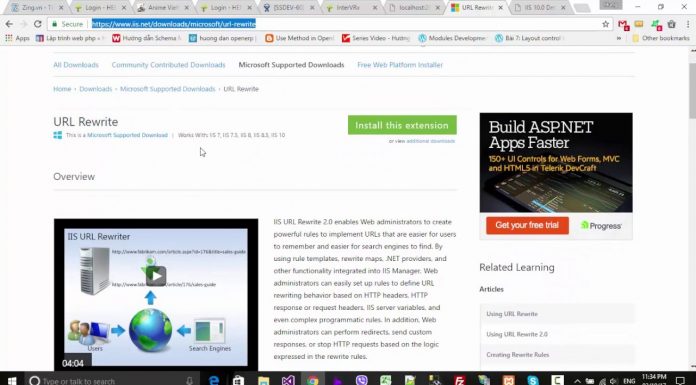
Task: Go back with the browser back arrow
Action: coord(9,24)
